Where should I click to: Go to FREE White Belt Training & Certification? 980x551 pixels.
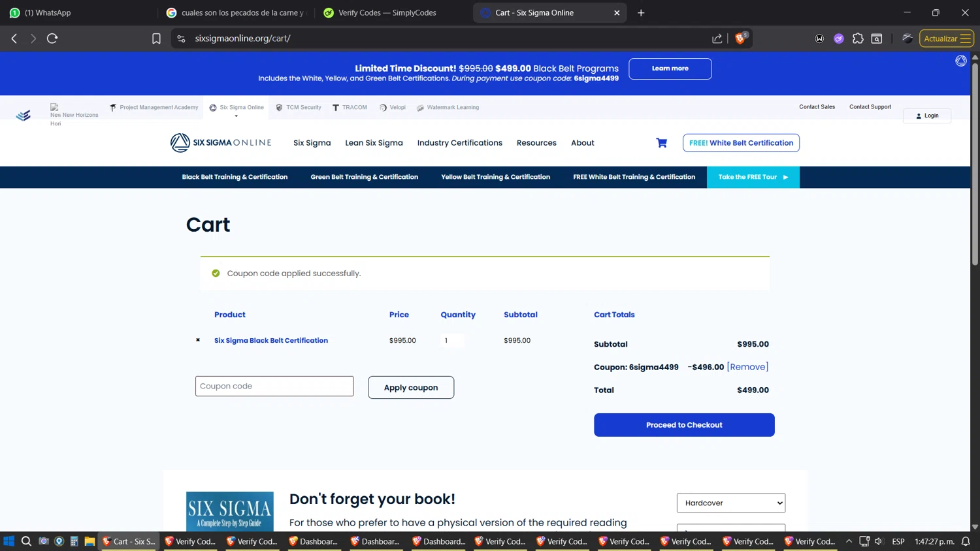(x=634, y=177)
